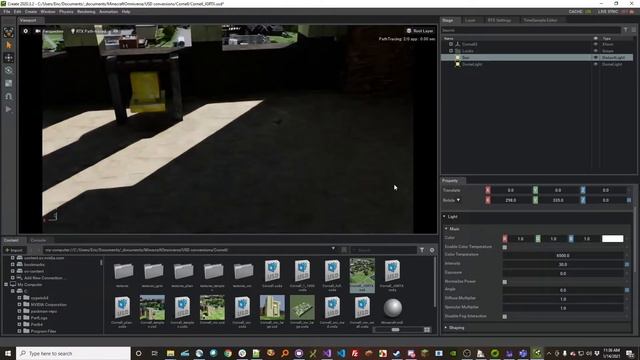Switch to the RTX Settings tab
The image size is (640, 360).
pos(499,20)
